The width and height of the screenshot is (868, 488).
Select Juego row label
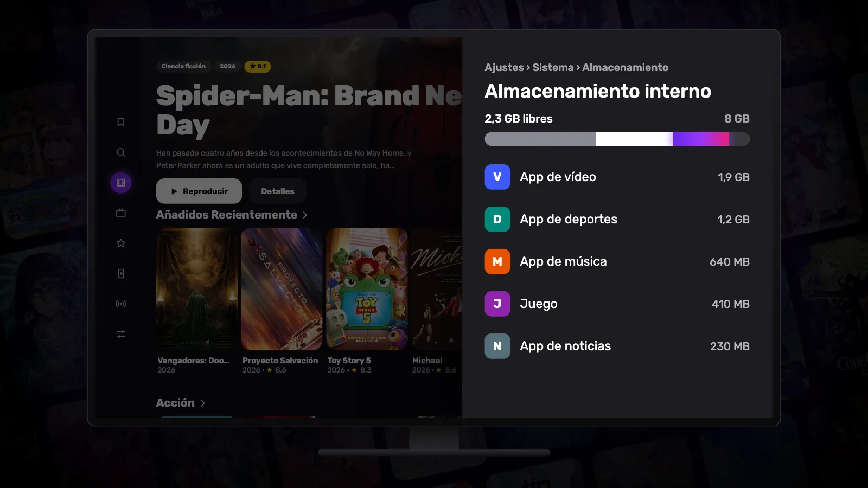(539, 304)
